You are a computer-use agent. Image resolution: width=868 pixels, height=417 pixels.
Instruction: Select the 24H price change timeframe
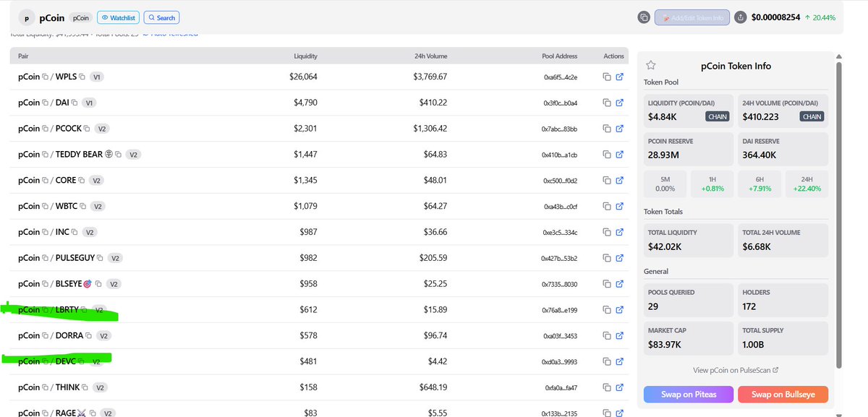coord(806,184)
